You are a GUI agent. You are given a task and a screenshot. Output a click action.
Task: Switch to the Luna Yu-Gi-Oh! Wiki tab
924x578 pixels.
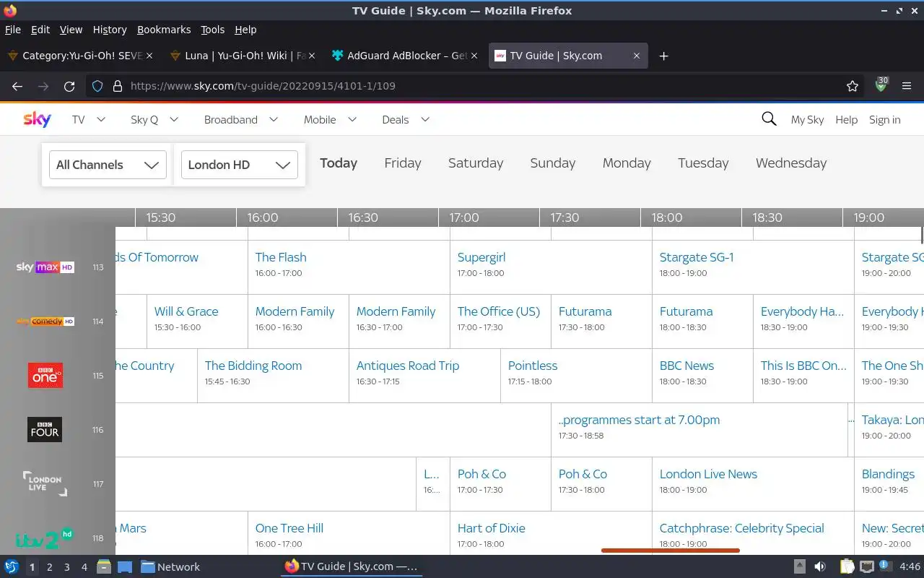[242, 56]
